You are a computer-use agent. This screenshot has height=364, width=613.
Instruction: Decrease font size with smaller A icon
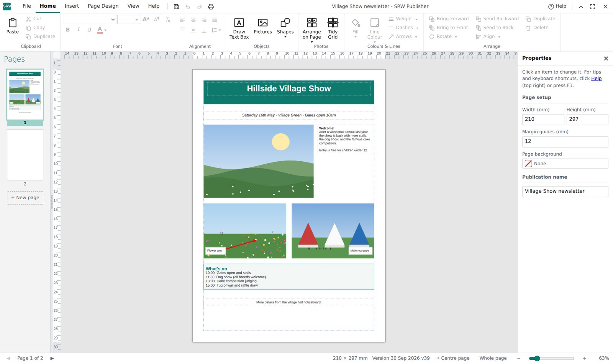[x=157, y=19]
